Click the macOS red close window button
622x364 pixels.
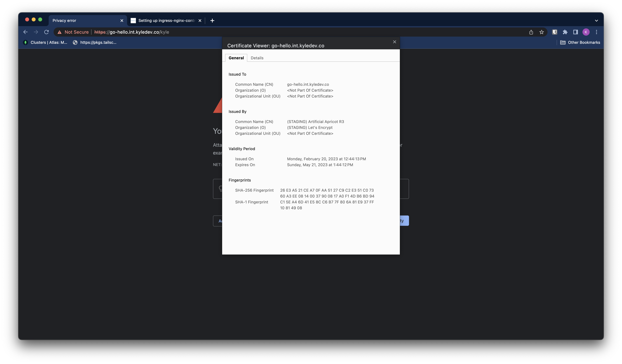coord(27,19)
